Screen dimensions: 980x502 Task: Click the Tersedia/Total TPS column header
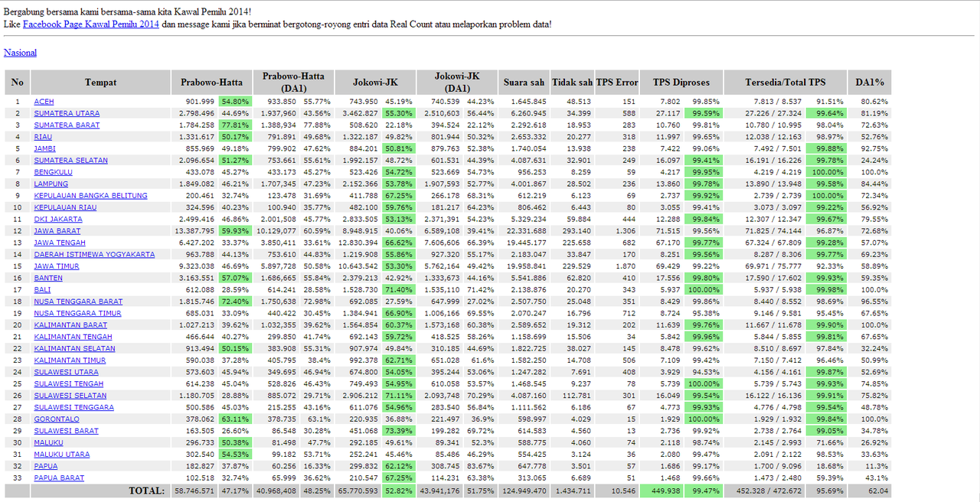[x=786, y=83]
